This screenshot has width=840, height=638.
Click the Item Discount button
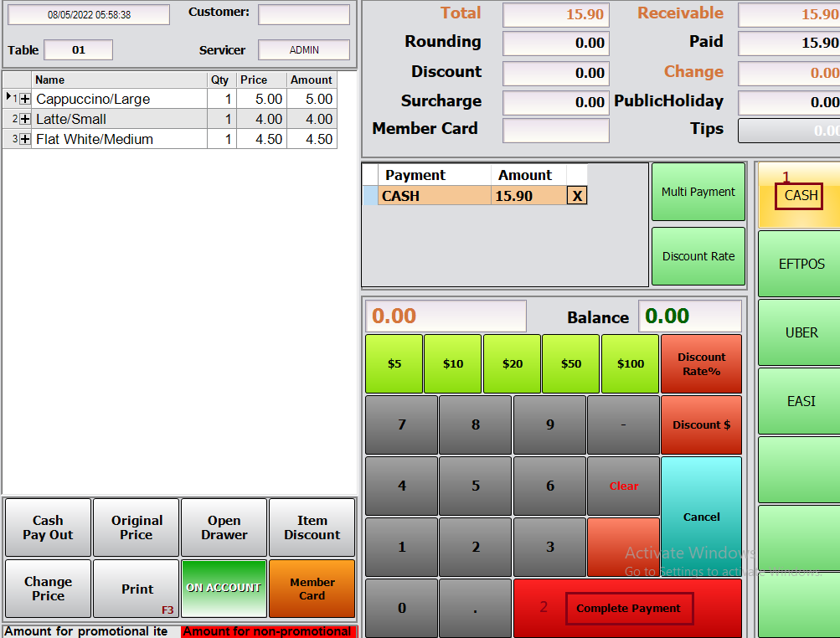click(312, 527)
